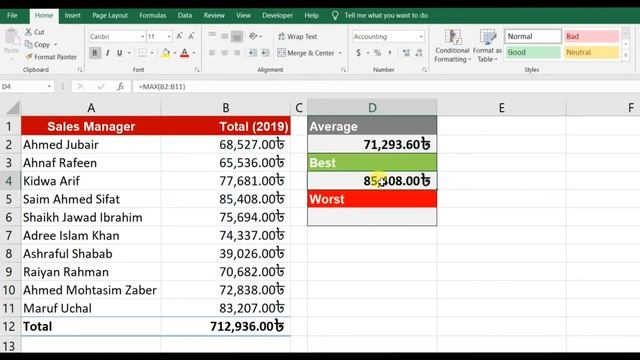Select Align Right icon
Screen dimensions: 640x360
(x=237, y=53)
